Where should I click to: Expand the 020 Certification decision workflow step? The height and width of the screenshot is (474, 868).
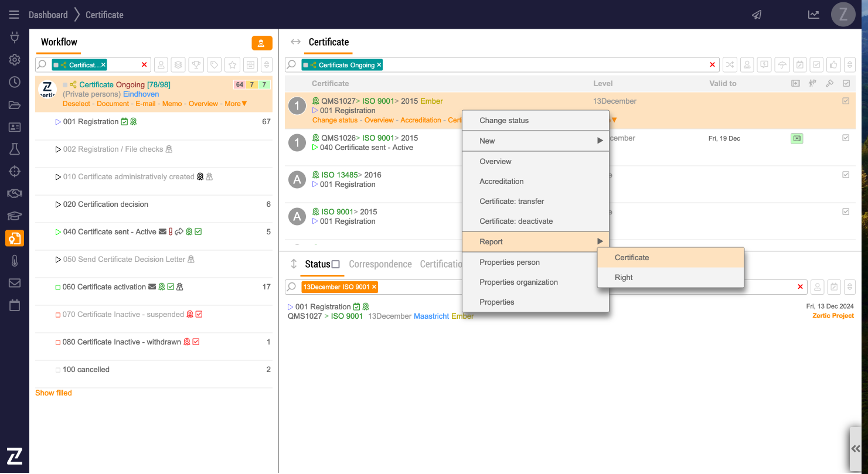coord(58,204)
